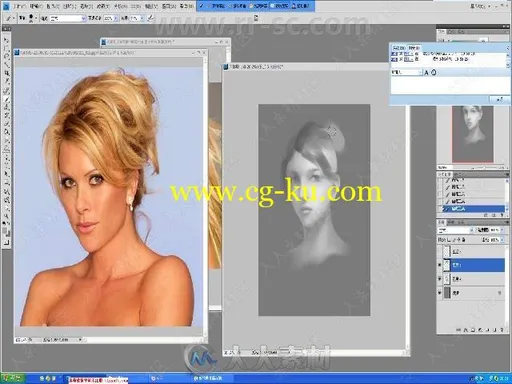Select the Move tool in the toolbox

6,40
